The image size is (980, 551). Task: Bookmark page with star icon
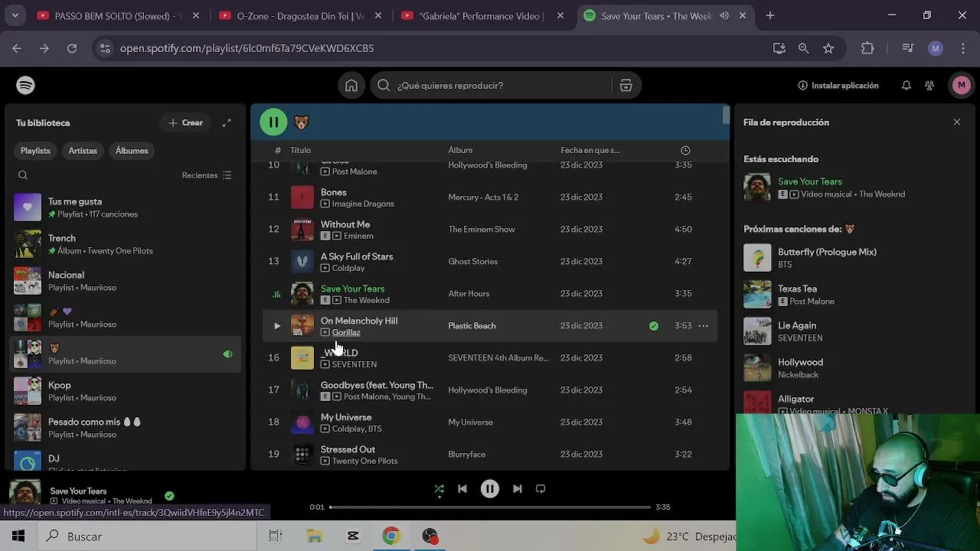[828, 48]
